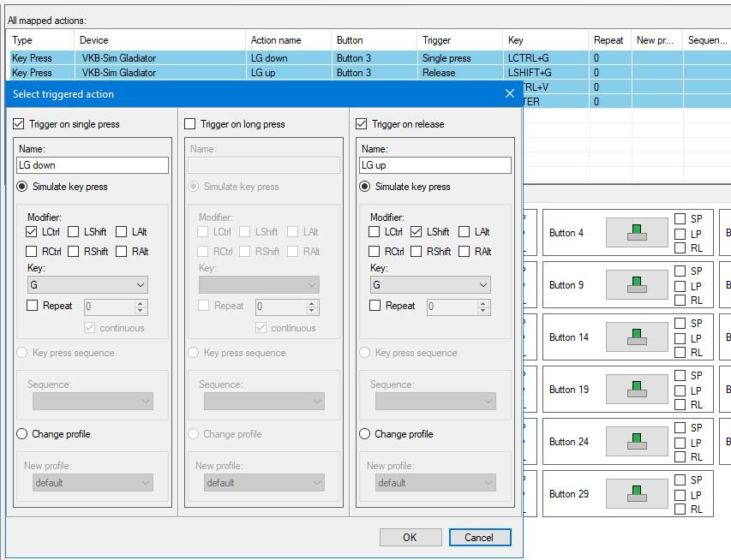Enable Trigger on long press checkbox

(190, 124)
